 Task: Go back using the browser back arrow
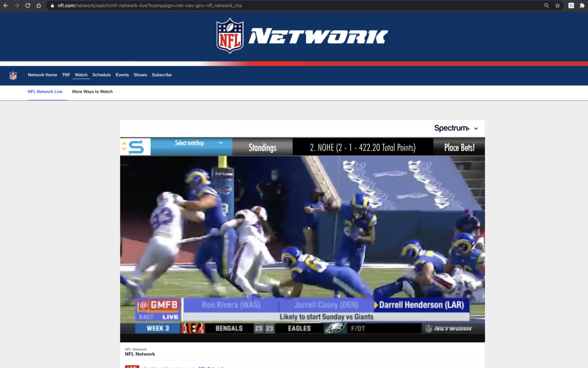click(6, 6)
